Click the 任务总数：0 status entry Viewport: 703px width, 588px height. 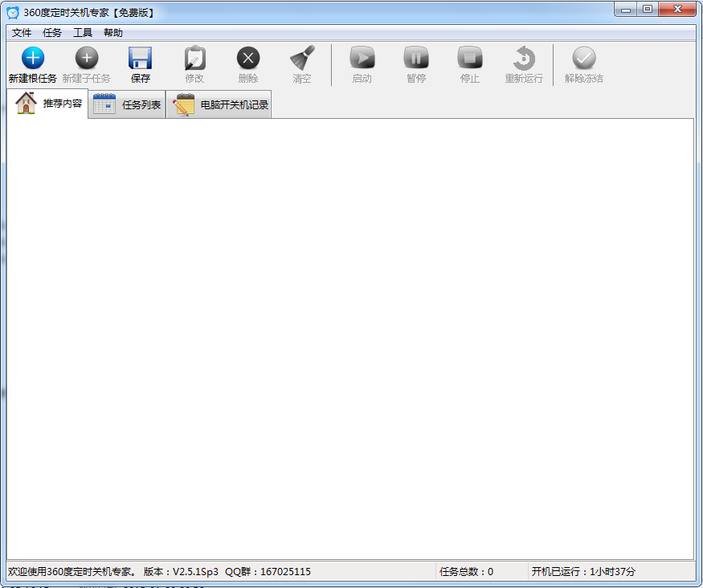point(466,571)
